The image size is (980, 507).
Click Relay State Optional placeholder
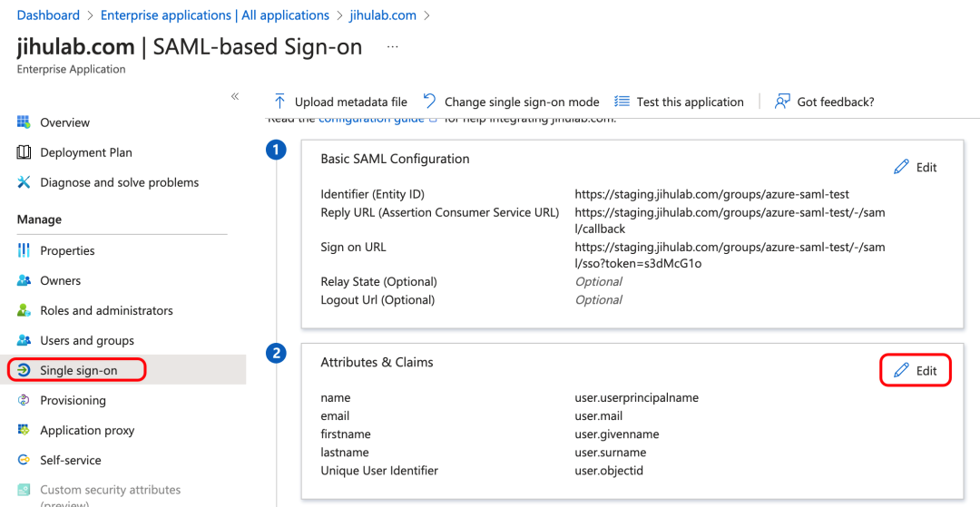coord(598,281)
